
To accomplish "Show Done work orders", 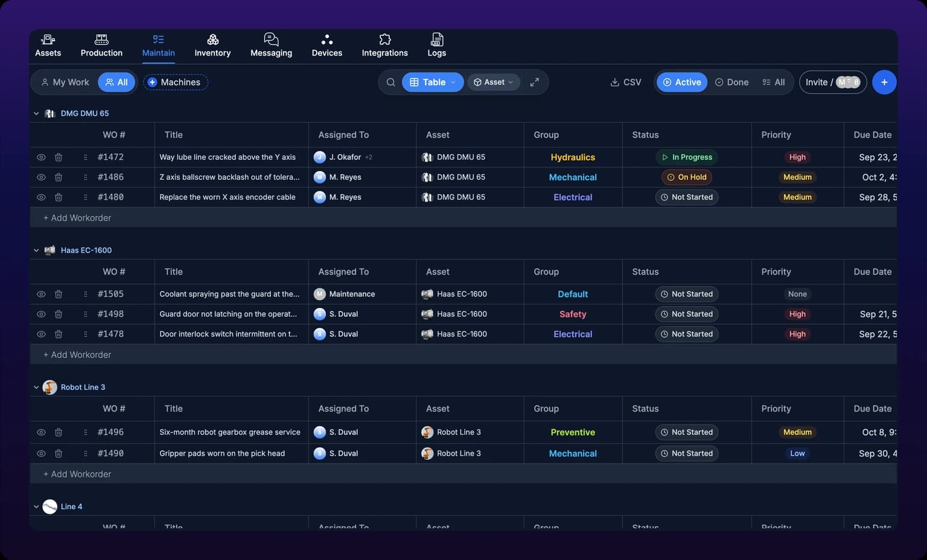I will tap(731, 82).
